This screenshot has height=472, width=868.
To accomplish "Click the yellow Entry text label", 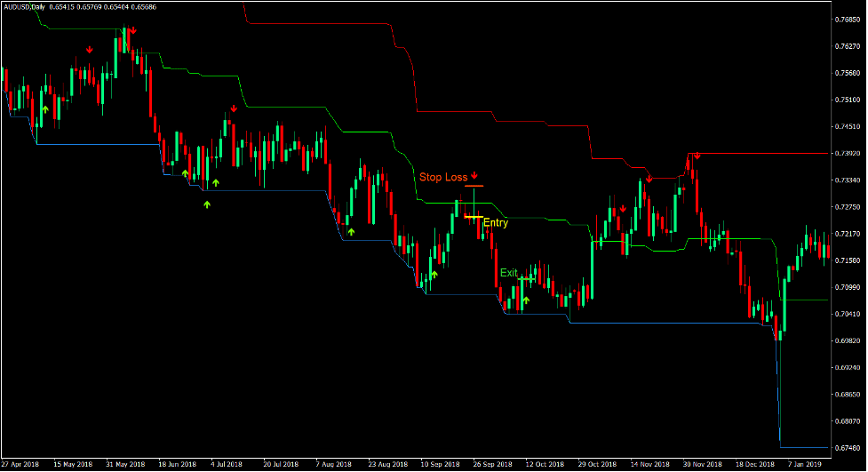I will click(x=496, y=223).
